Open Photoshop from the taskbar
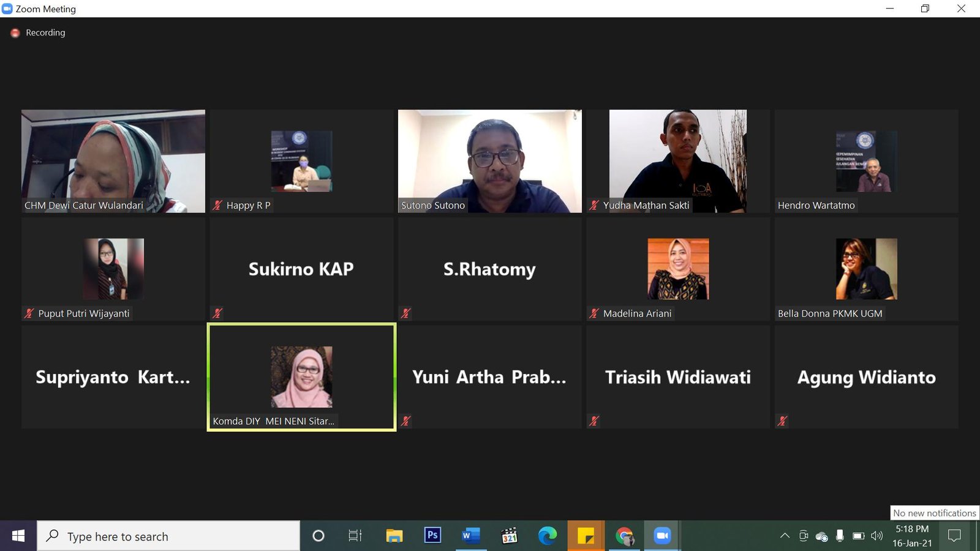Screen dimensions: 980x551 click(x=432, y=536)
